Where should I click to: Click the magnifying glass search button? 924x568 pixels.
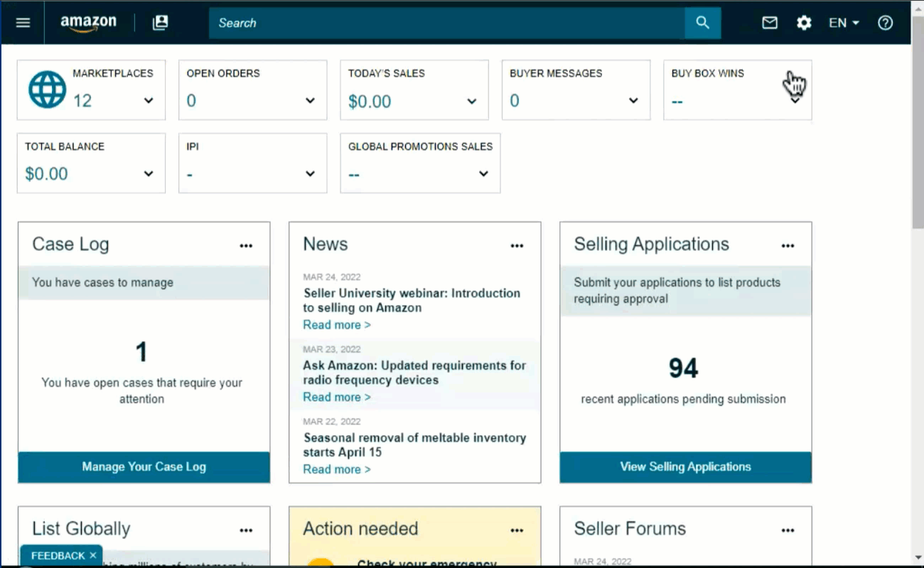[x=702, y=23]
